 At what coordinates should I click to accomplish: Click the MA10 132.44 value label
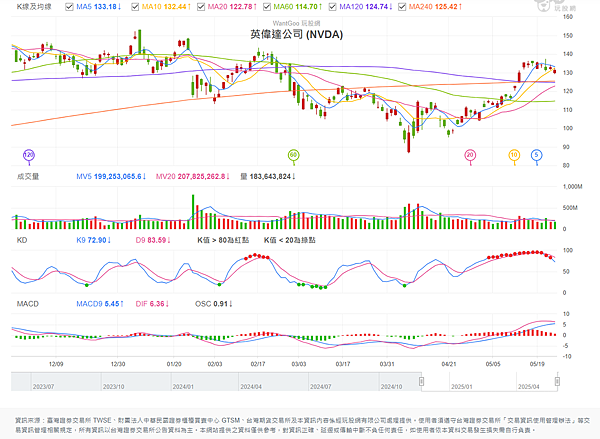click(166, 7)
